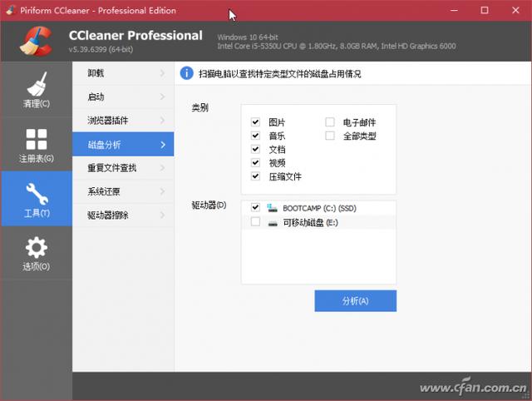
Task: Click the blue info icon
Action: coord(186,73)
